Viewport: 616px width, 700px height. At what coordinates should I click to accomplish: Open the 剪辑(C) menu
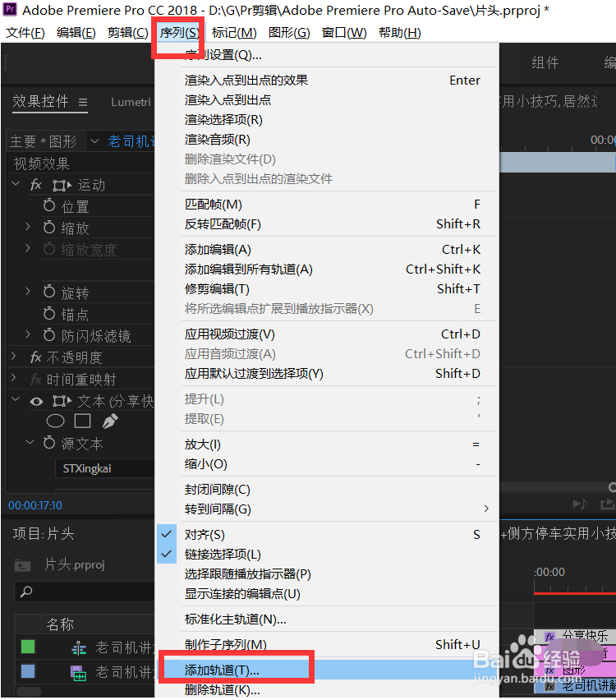(x=127, y=33)
